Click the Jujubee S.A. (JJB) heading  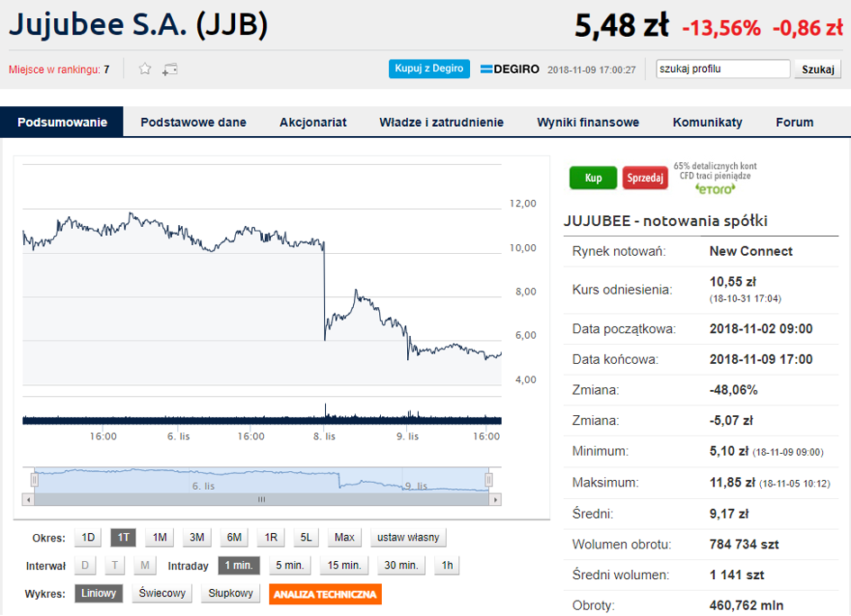coord(139,24)
